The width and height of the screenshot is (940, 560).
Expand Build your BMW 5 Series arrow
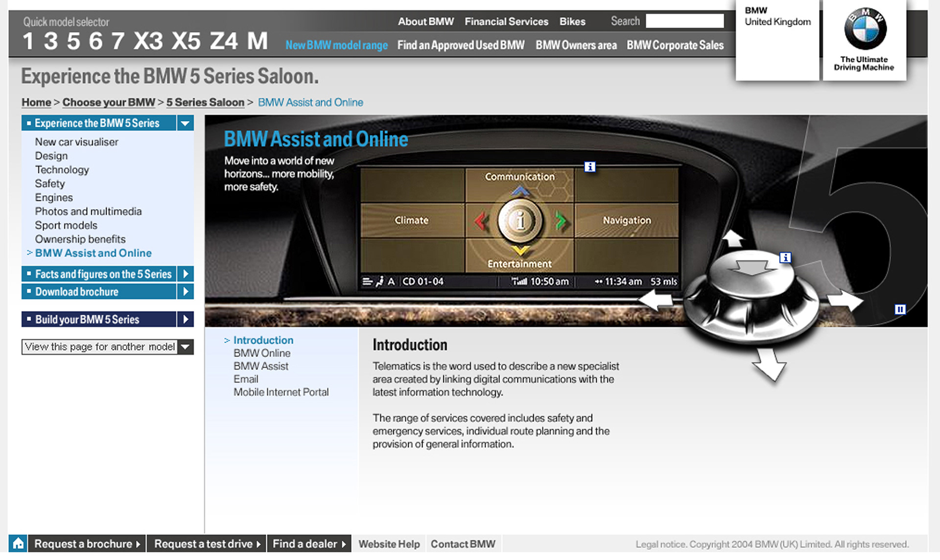point(186,319)
